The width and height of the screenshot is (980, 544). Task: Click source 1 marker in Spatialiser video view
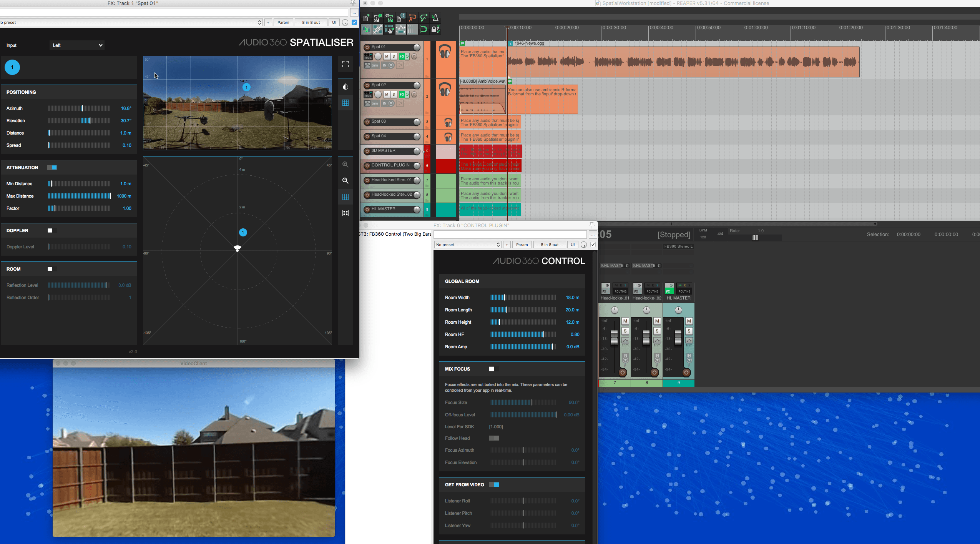[x=246, y=87]
